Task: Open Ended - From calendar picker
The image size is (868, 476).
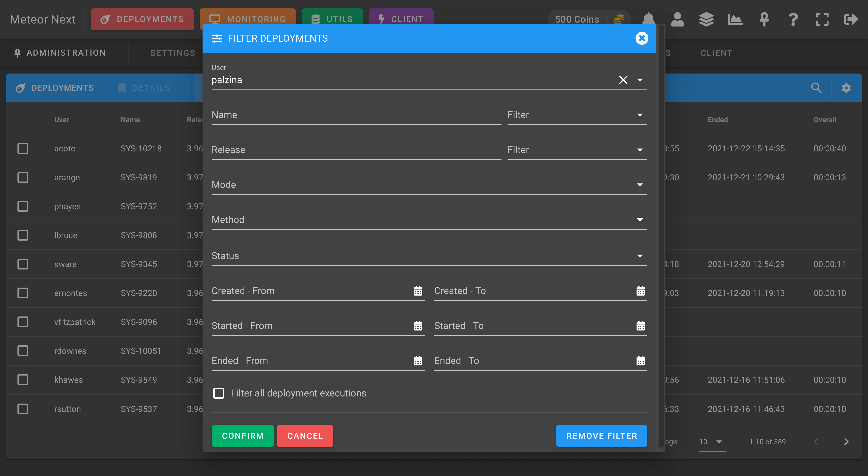Action: pos(418,361)
